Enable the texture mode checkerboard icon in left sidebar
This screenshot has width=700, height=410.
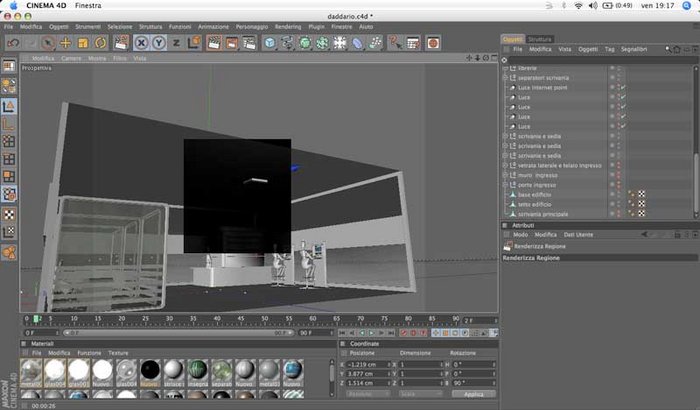[x=9, y=214]
